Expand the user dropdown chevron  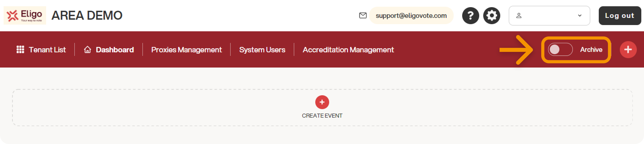[x=580, y=15]
